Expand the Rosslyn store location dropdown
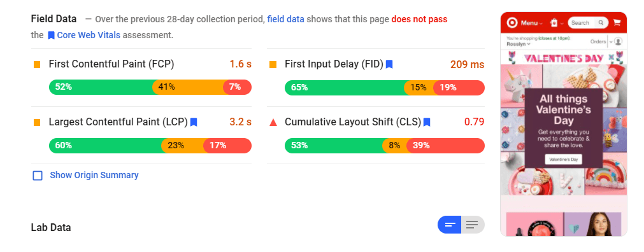 [519, 44]
